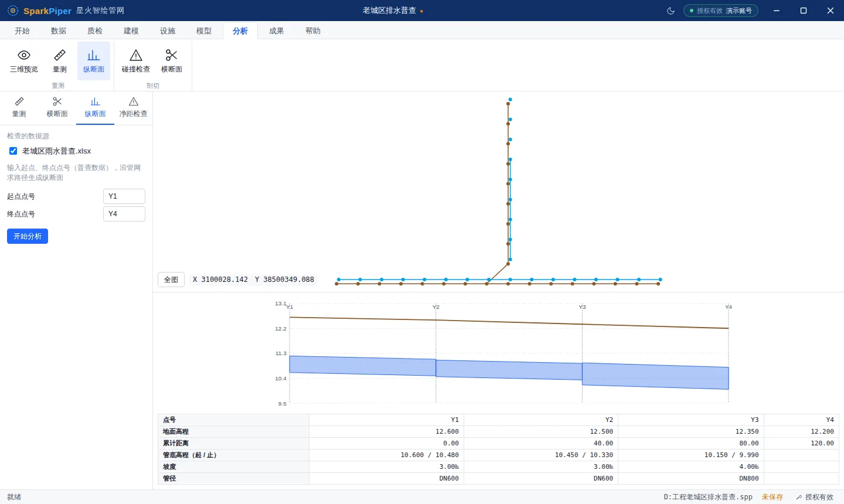This screenshot has height=504, width=844.
Task: Switch to 质检 ribbon tab
Action: (95, 31)
